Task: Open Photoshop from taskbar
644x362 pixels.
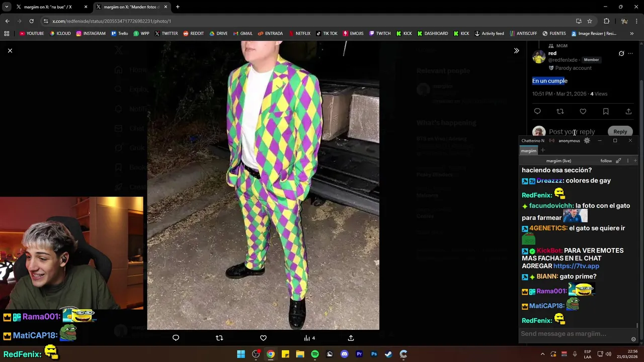Action: click(x=374, y=354)
